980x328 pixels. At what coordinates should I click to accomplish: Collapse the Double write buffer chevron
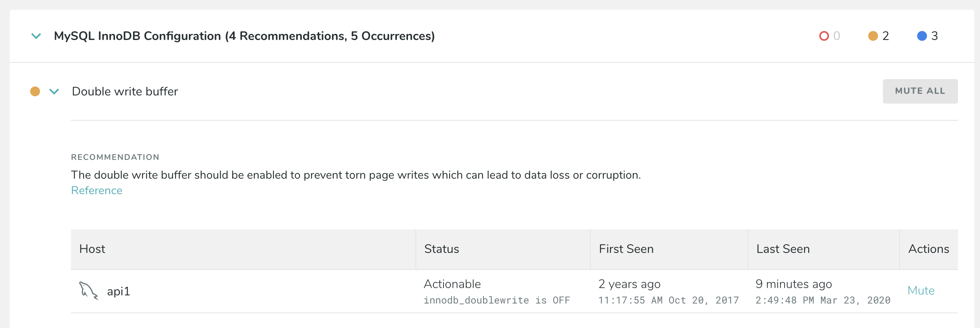pyautogui.click(x=54, y=91)
